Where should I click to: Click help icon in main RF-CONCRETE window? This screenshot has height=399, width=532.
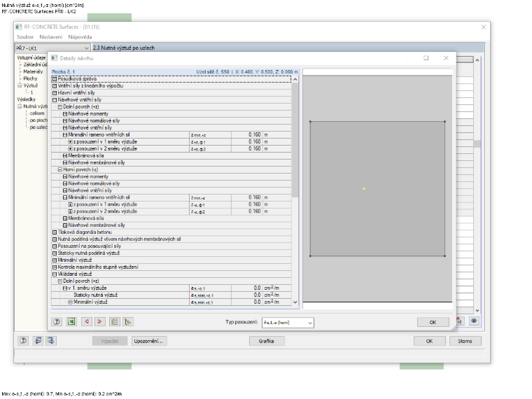click(x=23, y=341)
